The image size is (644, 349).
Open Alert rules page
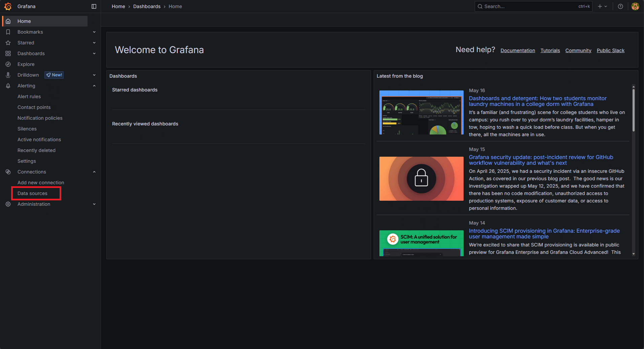pos(29,96)
